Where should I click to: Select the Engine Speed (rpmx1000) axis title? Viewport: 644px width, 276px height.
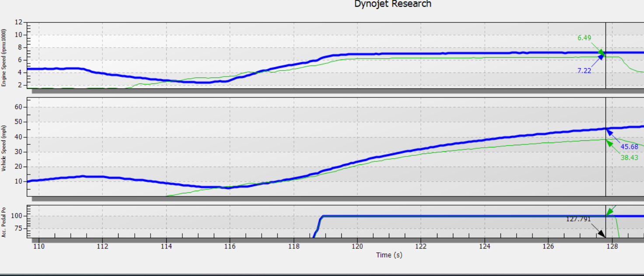point(4,57)
